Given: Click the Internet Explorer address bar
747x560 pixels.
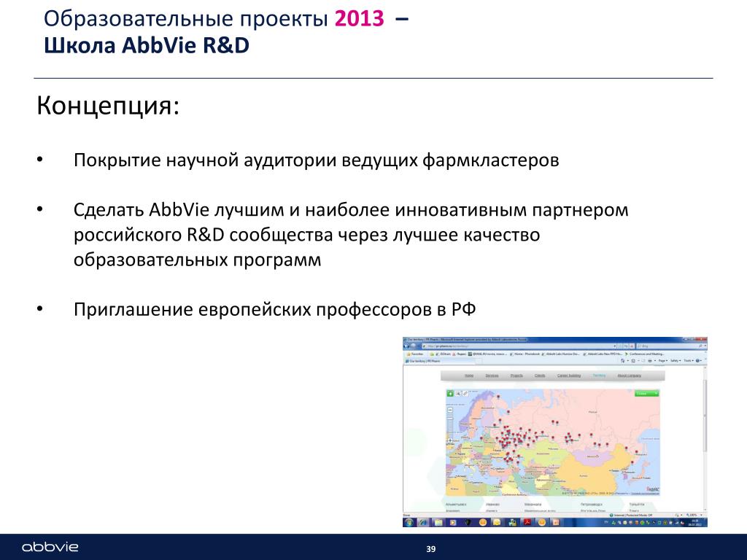Looking at the screenshot, I should coord(519,346).
